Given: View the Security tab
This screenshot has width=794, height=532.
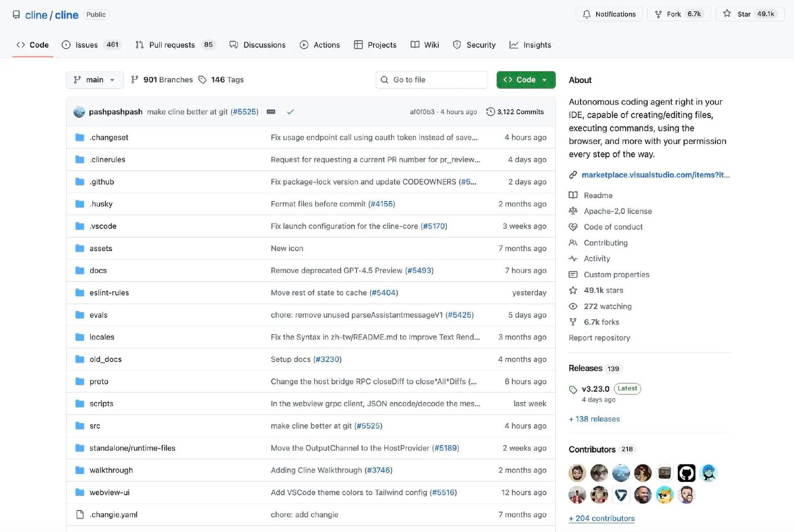Looking at the screenshot, I should tap(474, 45).
